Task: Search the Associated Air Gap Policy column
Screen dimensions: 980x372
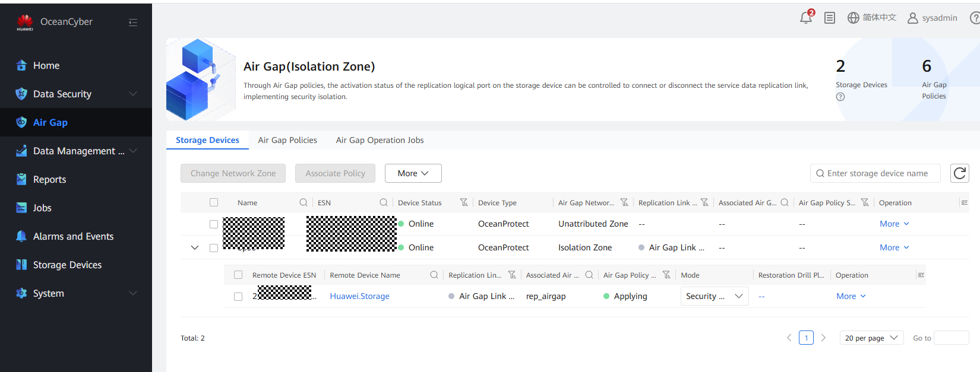Action: 785,202
